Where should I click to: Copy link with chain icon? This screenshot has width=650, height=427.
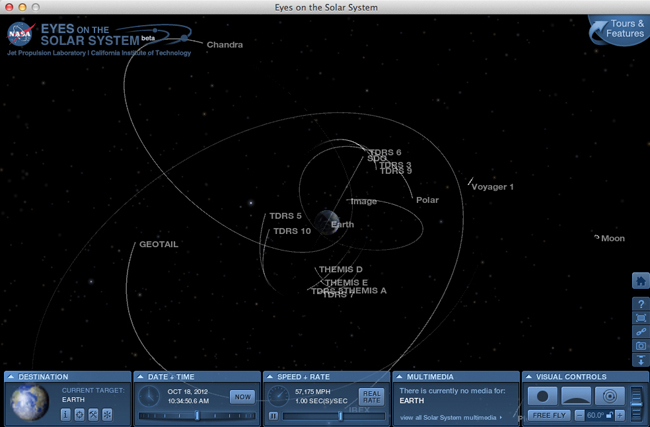640,332
